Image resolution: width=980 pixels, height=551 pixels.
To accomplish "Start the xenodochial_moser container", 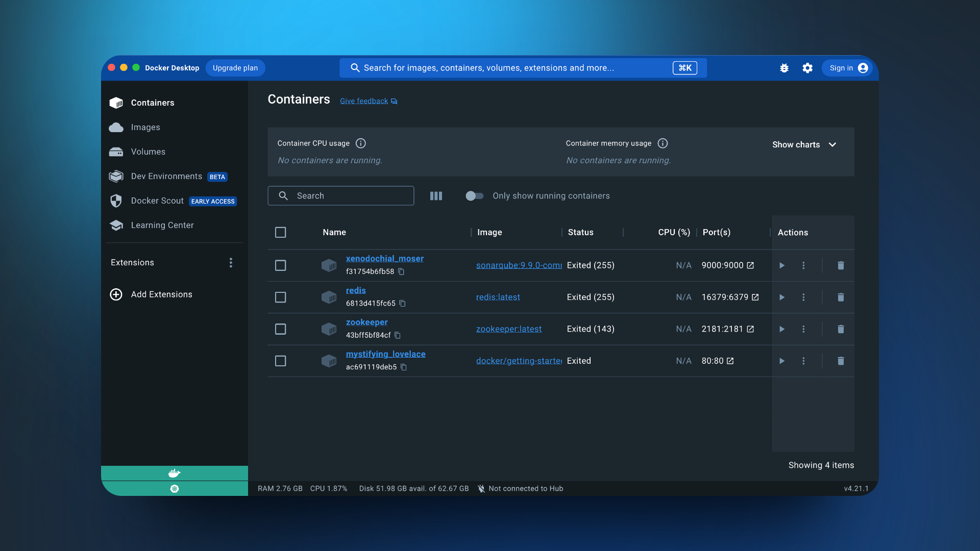I will coord(781,265).
